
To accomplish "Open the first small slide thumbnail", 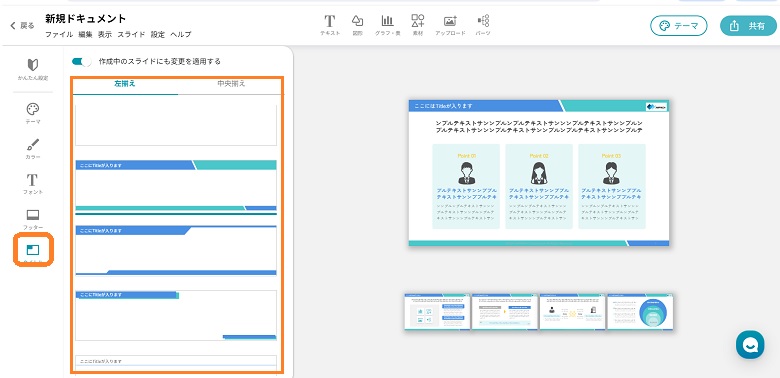I will click(x=437, y=311).
